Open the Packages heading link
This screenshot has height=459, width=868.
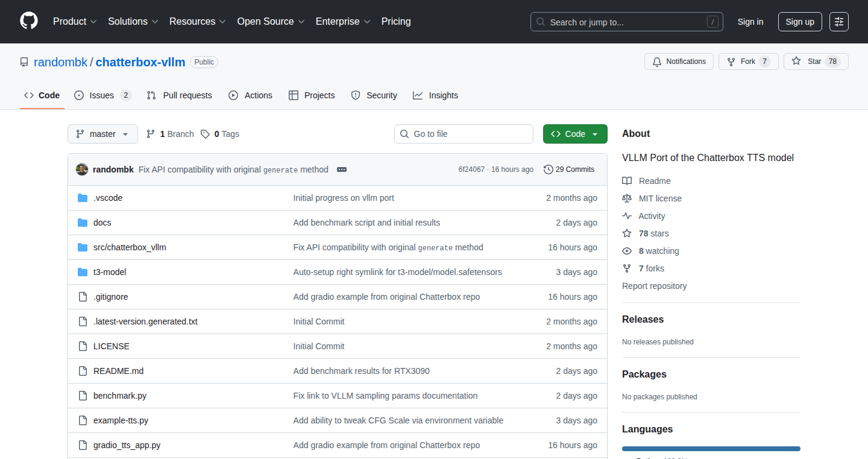(x=644, y=375)
